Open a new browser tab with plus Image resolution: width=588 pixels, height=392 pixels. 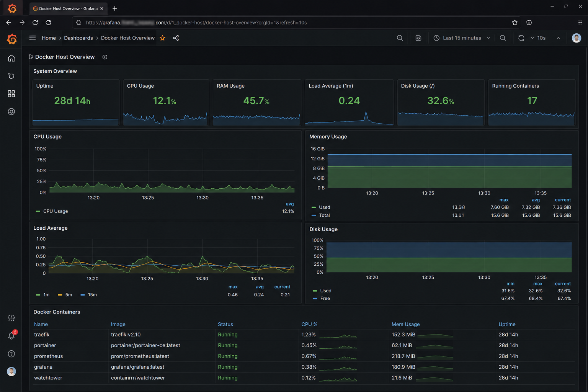(x=115, y=8)
